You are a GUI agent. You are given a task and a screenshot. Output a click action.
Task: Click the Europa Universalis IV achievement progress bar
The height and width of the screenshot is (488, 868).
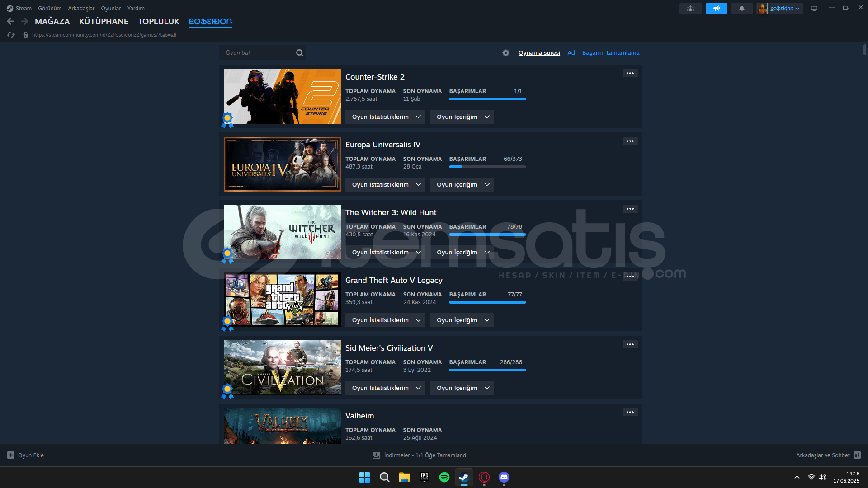[x=487, y=167]
